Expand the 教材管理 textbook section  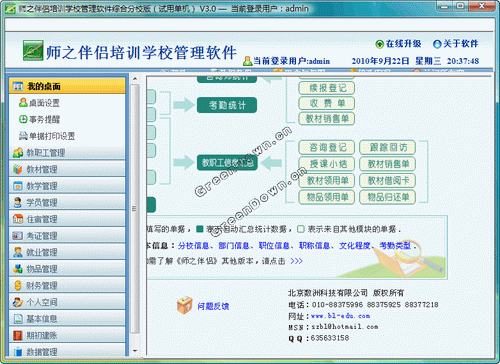tap(67, 169)
